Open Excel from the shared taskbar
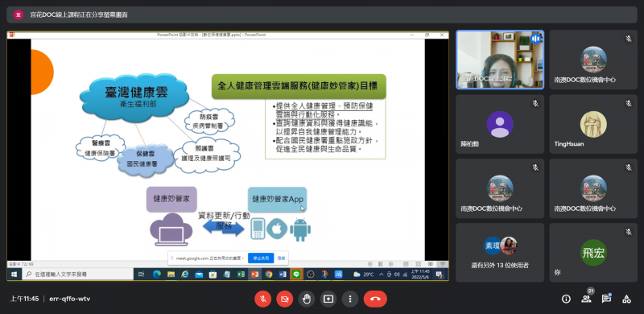This screenshot has width=644, height=314. (x=241, y=274)
